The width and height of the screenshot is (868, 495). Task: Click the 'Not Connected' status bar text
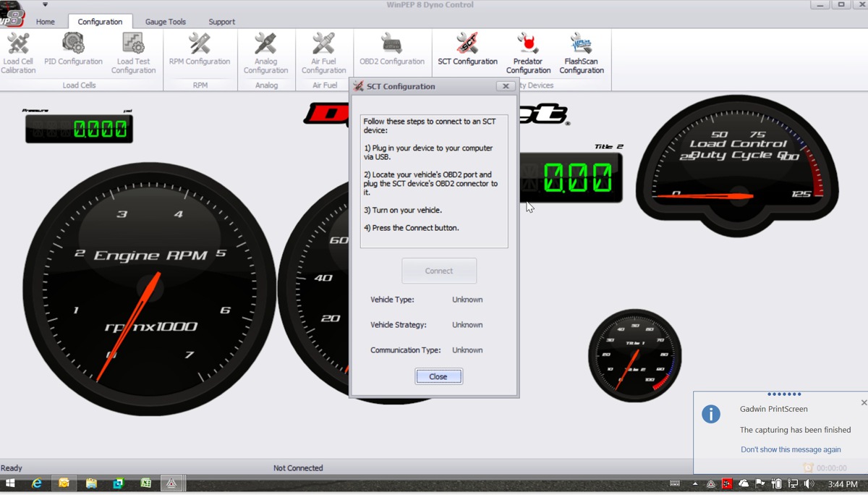[x=298, y=468]
